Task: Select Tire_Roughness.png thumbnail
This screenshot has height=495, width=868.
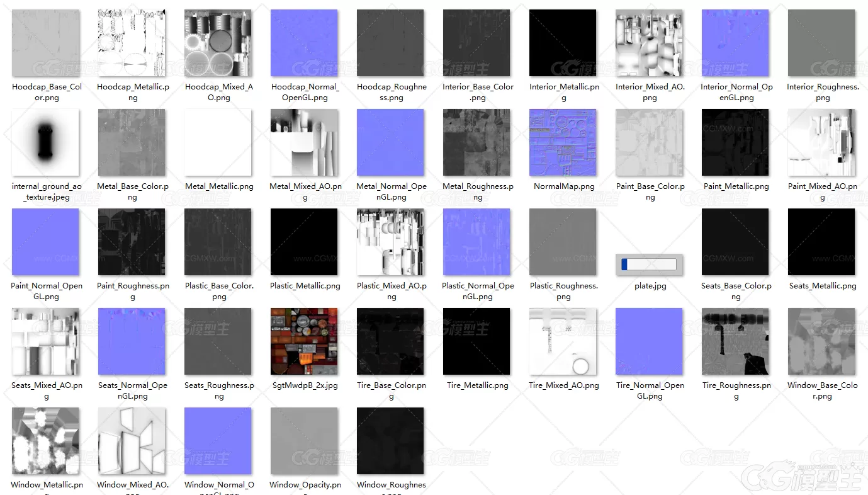Action: pyautogui.click(x=735, y=341)
